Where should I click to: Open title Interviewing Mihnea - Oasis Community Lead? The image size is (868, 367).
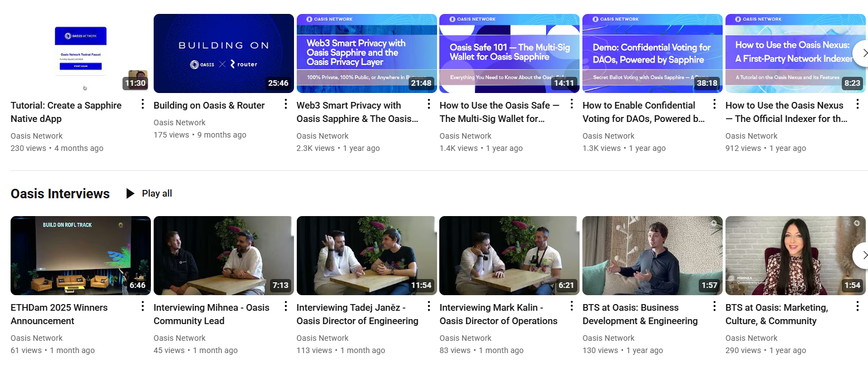[212, 314]
